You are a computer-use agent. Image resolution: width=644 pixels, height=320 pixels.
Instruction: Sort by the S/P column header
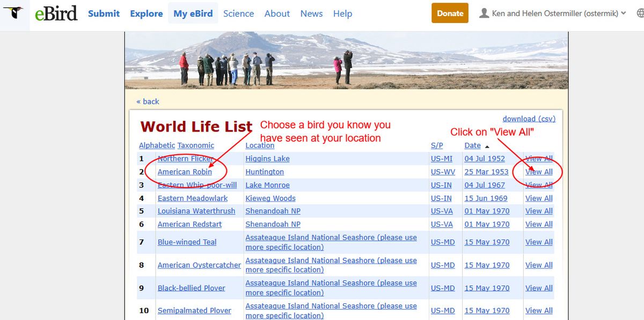437,146
